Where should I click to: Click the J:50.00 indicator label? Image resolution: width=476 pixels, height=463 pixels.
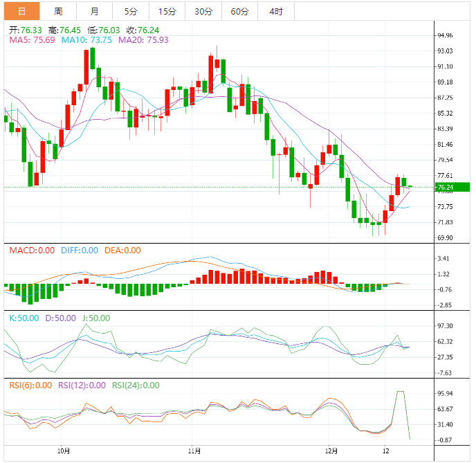(x=96, y=318)
